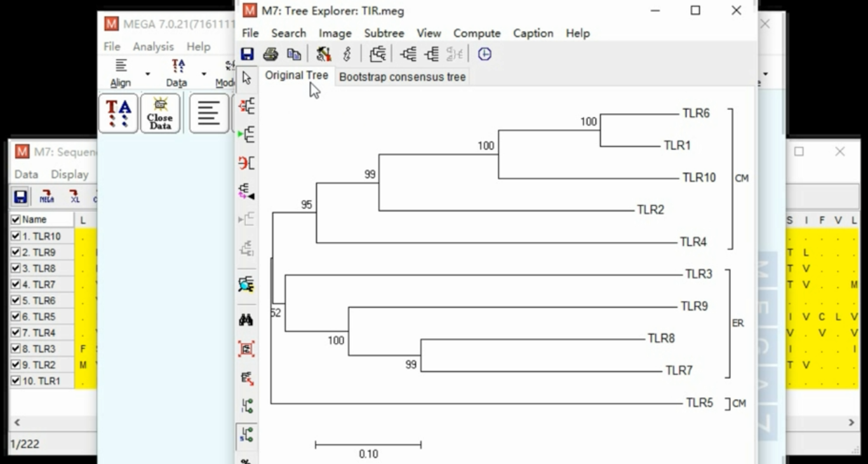The height and width of the screenshot is (464, 868).
Task: Select the arrow pointer tool in sidebar
Action: [x=247, y=78]
